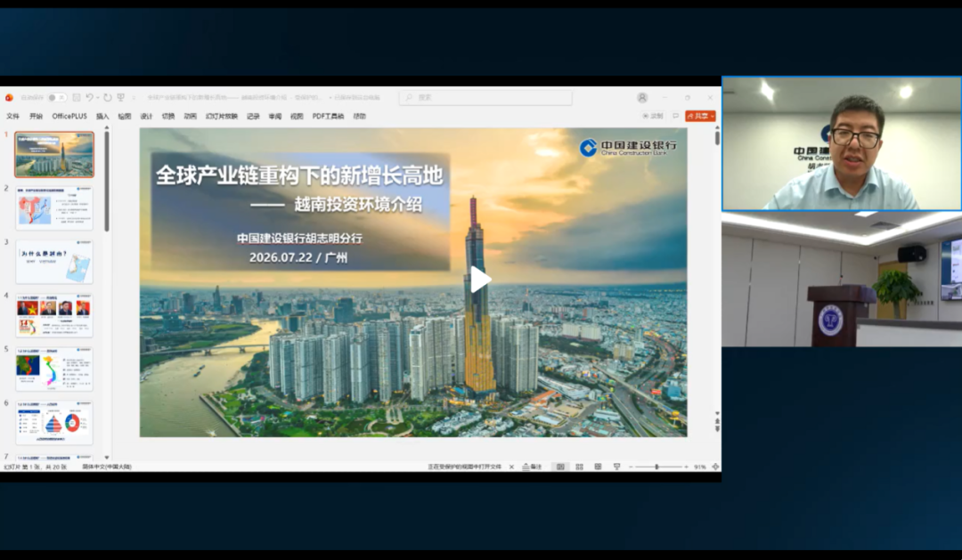Click Fit Slide to Window icon
This screenshot has height=560, width=962.
[714, 467]
